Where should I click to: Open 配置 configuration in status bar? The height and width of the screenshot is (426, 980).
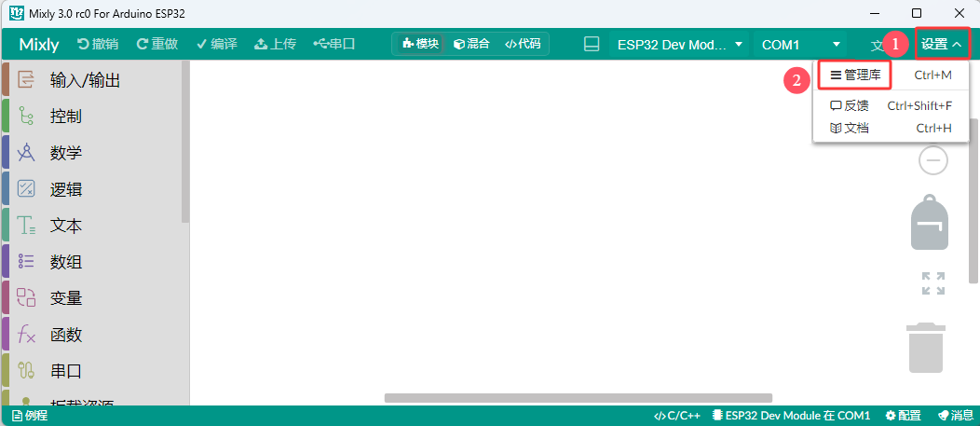click(x=904, y=416)
